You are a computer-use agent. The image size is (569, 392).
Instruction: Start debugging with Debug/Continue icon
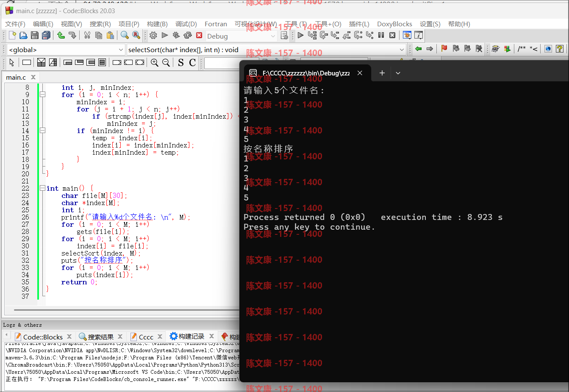300,35
